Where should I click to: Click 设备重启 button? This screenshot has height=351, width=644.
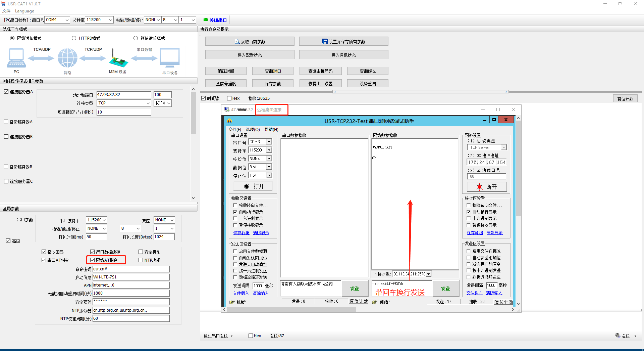coord(368,83)
